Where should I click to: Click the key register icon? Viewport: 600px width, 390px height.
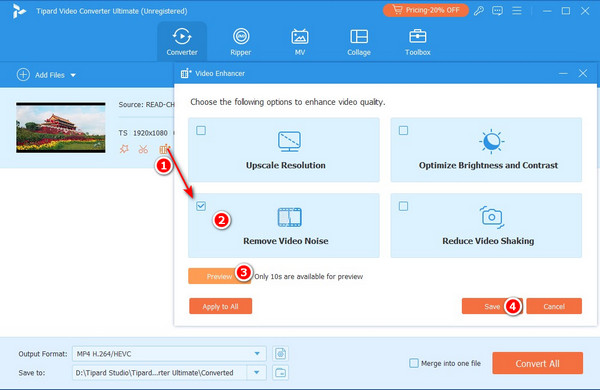click(x=479, y=11)
